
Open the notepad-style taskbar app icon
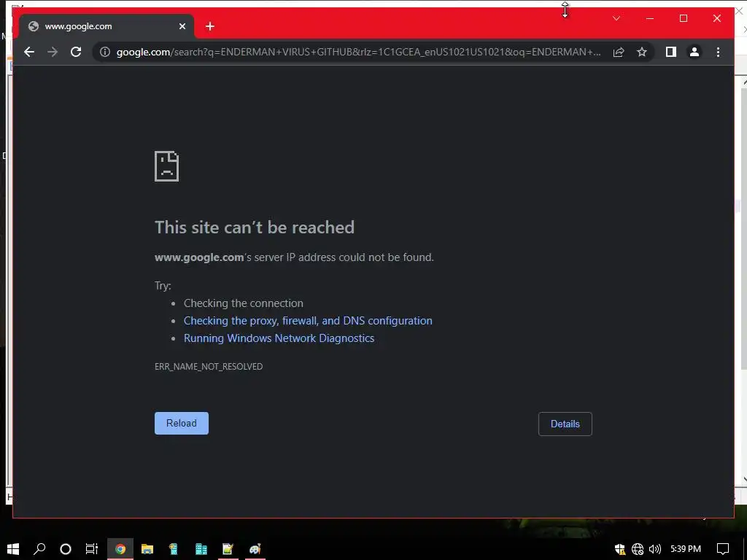[228, 549]
